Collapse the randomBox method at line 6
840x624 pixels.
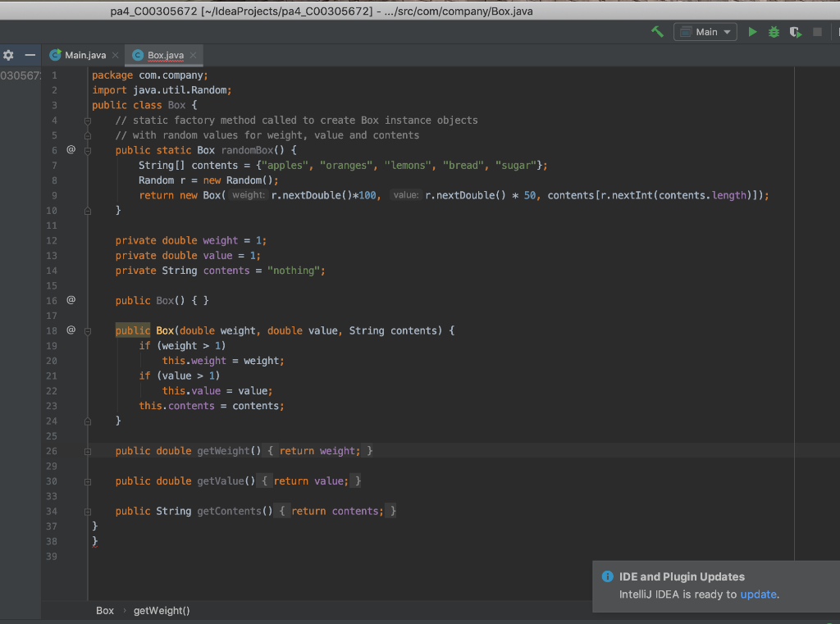87,151
